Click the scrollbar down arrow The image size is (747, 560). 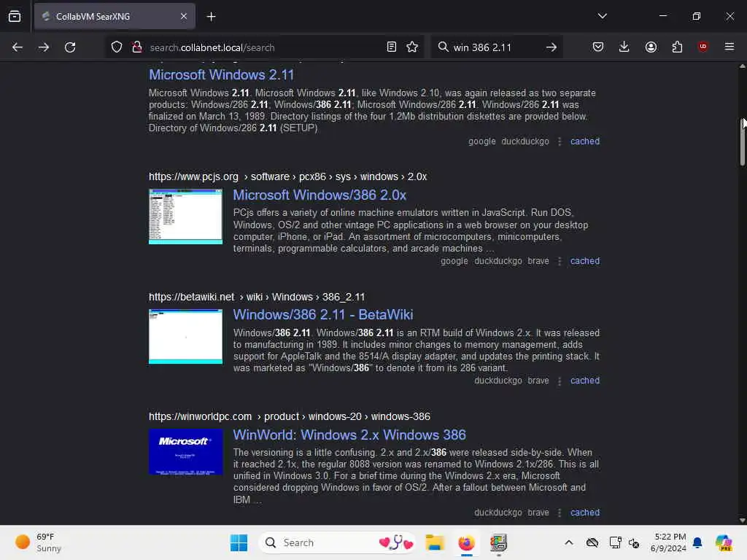coord(742,521)
